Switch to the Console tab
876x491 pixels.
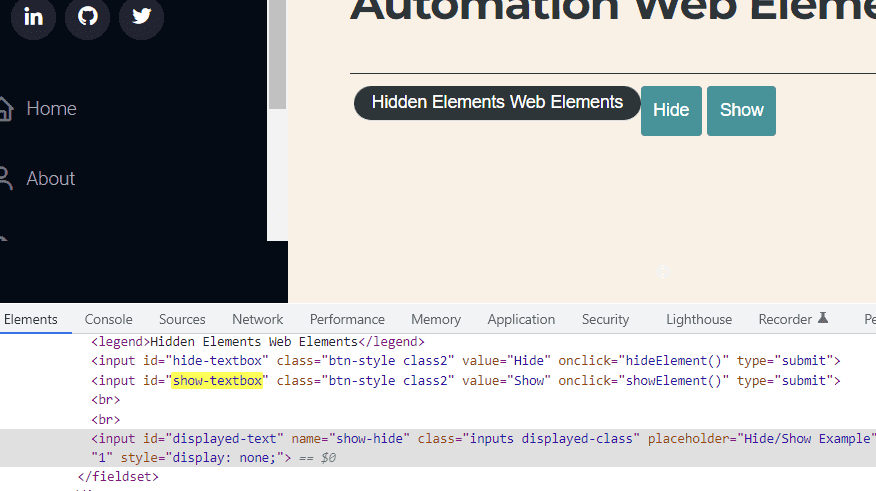tap(108, 319)
